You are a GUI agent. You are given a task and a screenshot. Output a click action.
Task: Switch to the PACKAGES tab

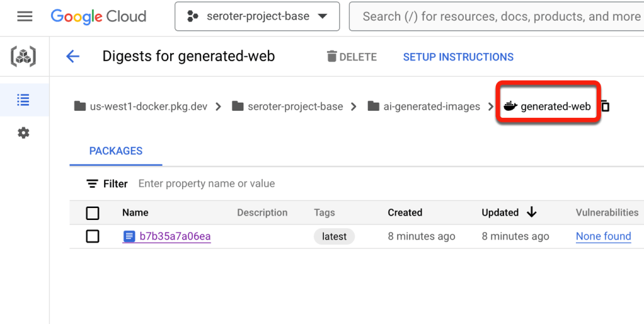tap(116, 151)
